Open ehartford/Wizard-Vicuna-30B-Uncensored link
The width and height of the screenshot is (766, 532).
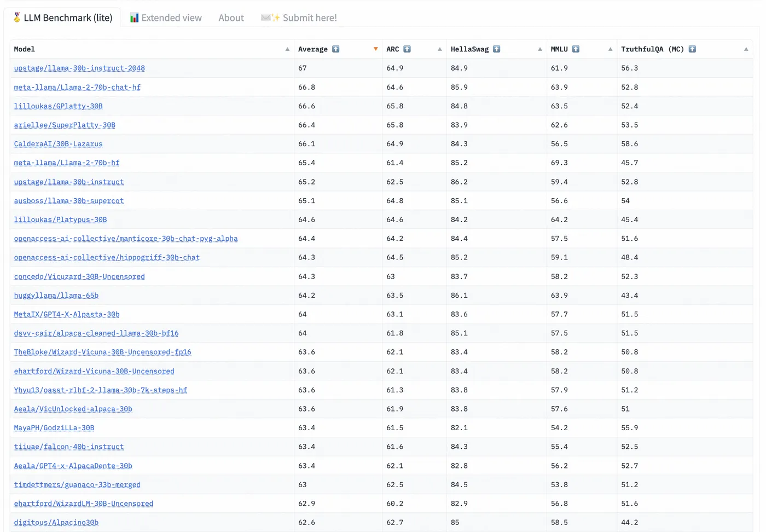[94, 371]
